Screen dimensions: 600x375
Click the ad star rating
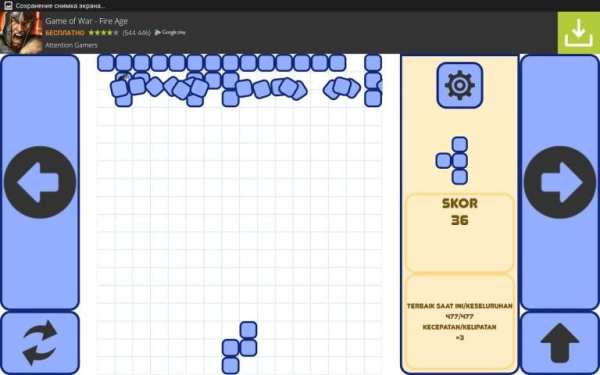(x=103, y=33)
